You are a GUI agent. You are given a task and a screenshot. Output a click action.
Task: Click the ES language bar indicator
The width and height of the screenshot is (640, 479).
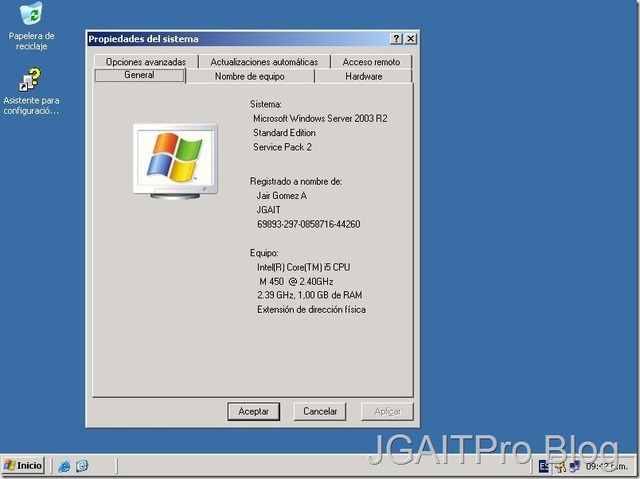[x=544, y=466]
